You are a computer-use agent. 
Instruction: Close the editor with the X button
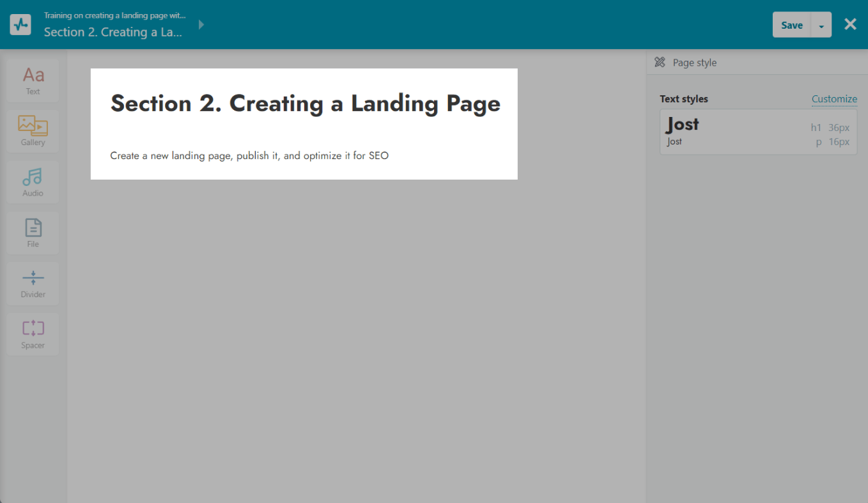(850, 24)
